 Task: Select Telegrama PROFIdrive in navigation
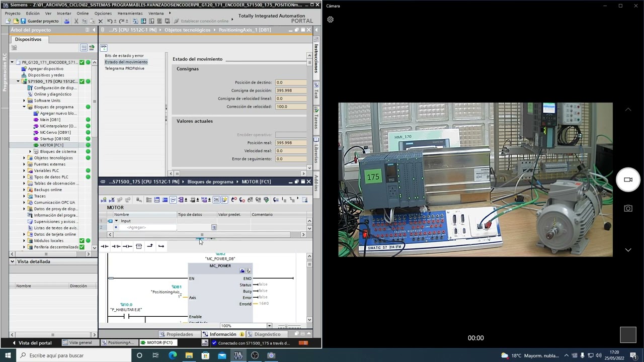(x=124, y=68)
